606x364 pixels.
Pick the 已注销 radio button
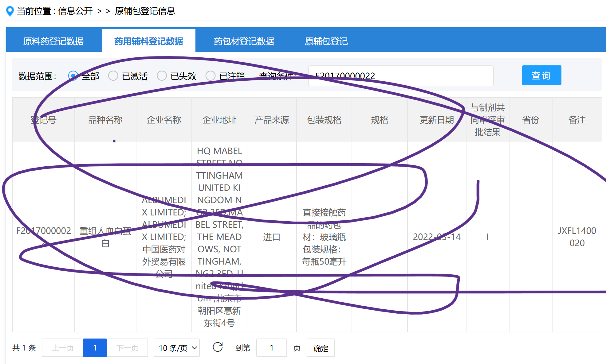pyautogui.click(x=211, y=76)
